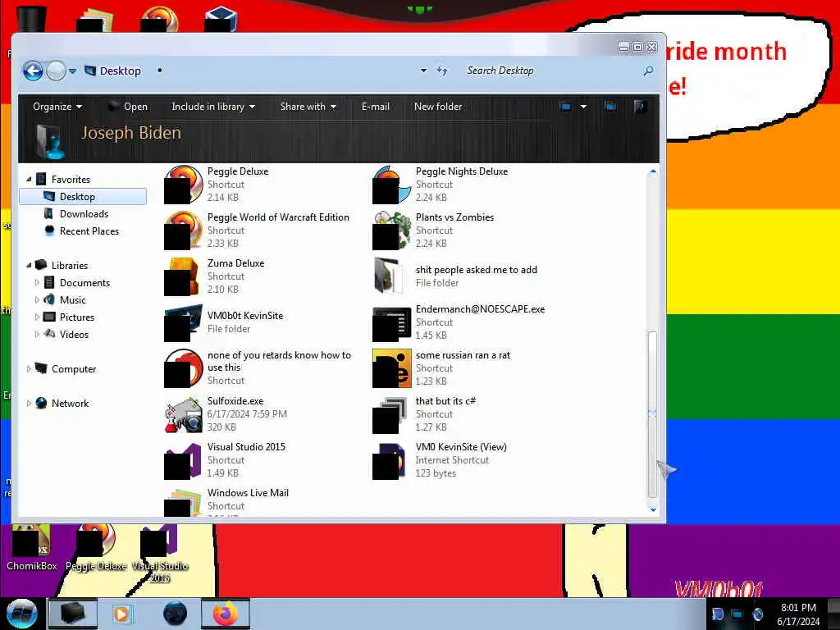Screen dimensions: 840x630
Task: Expand the Network tree node
Action: 29,403
